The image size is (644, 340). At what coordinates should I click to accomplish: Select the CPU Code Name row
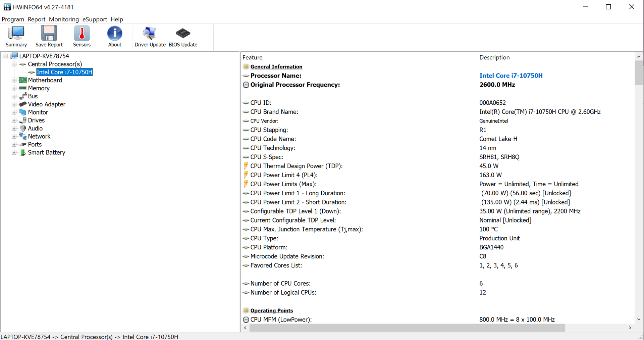(x=438, y=139)
